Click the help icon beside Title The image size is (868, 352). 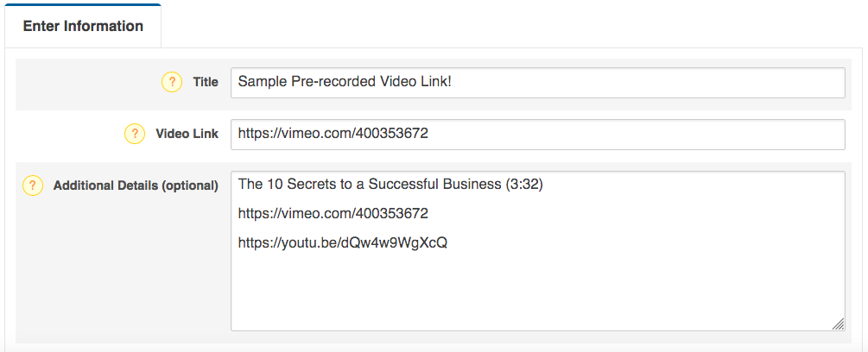pyautogui.click(x=172, y=82)
